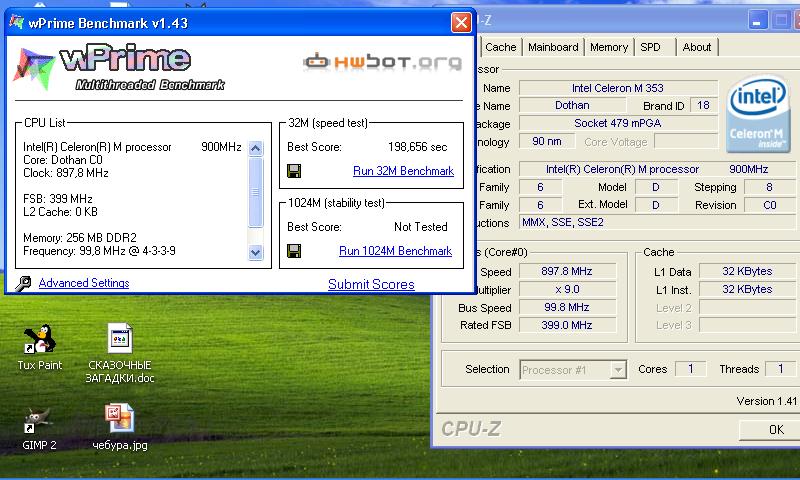Switch to the SPD tab in CPU-Z
The image size is (800, 480).
coord(651,47)
